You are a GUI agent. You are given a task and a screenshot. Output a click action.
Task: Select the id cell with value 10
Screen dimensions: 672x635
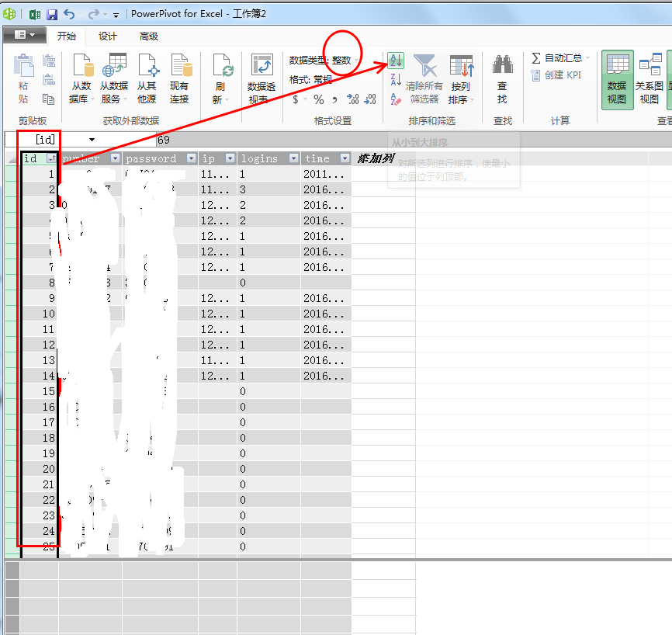[39, 314]
